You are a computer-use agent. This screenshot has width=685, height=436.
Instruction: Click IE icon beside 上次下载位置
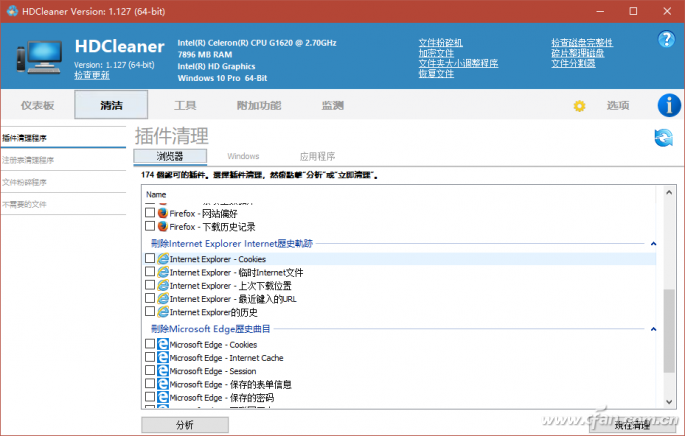(163, 285)
